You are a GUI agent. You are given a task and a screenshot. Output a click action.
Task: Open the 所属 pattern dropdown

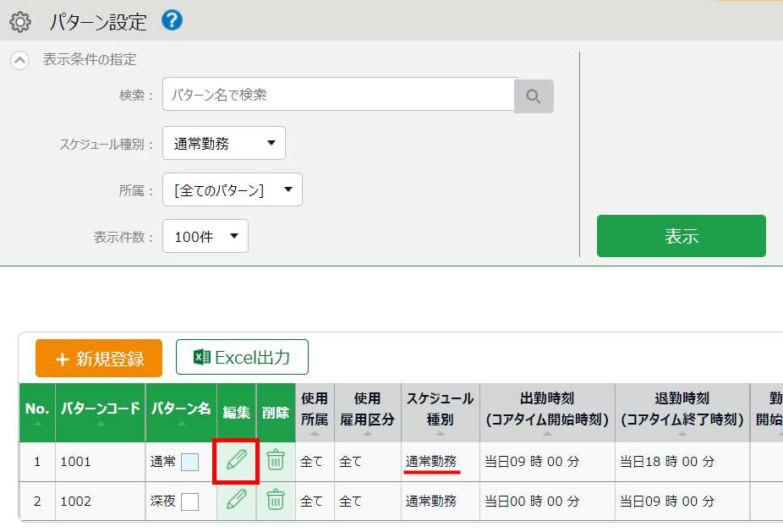pyautogui.click(x=233, y=190)
